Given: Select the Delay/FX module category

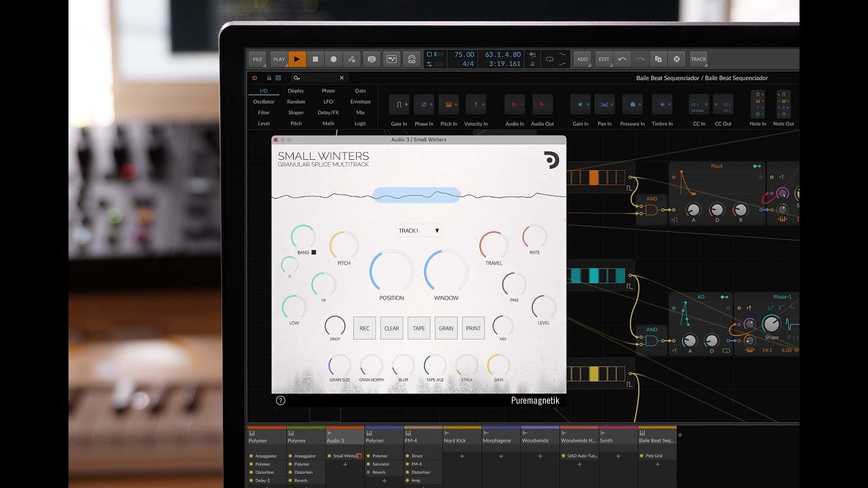Looking at the screenshot, I should click(x=328, y=113).
